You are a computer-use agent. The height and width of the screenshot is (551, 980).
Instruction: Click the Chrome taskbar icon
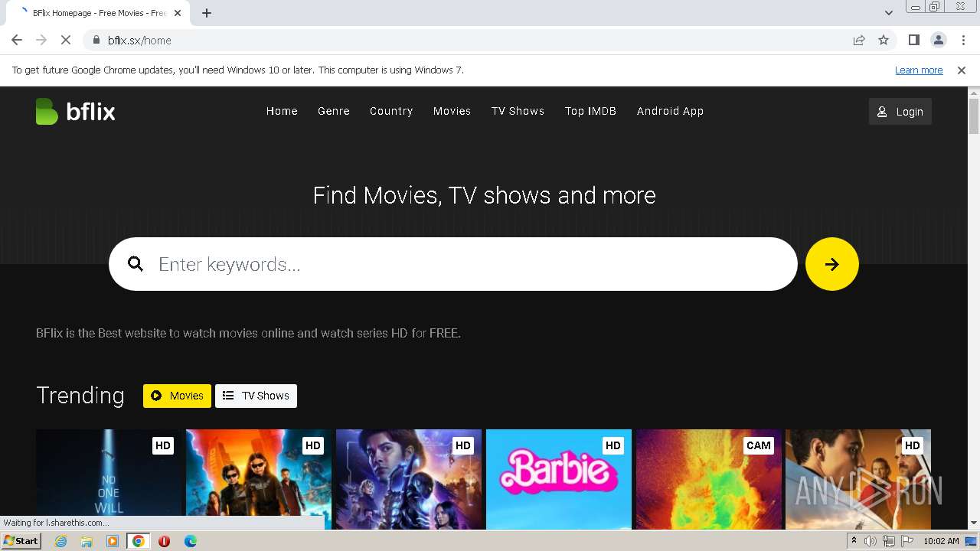(x=139, y=541)
